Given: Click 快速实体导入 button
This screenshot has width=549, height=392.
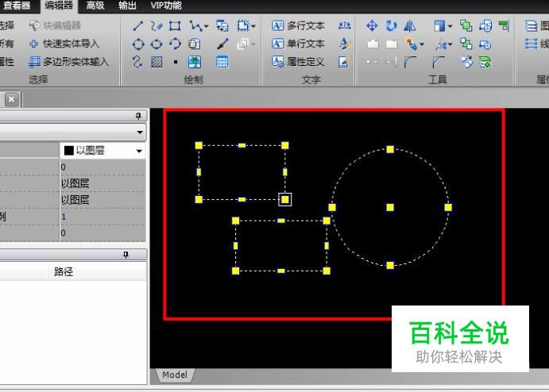Looking at the screenshot, I should click(x=64, y=44).
